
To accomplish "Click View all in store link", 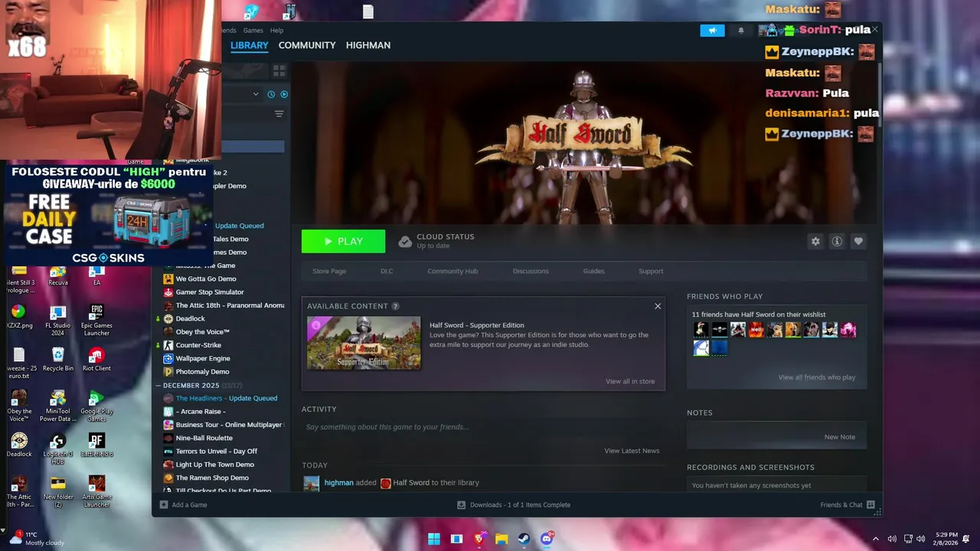I will coord(630,381).
